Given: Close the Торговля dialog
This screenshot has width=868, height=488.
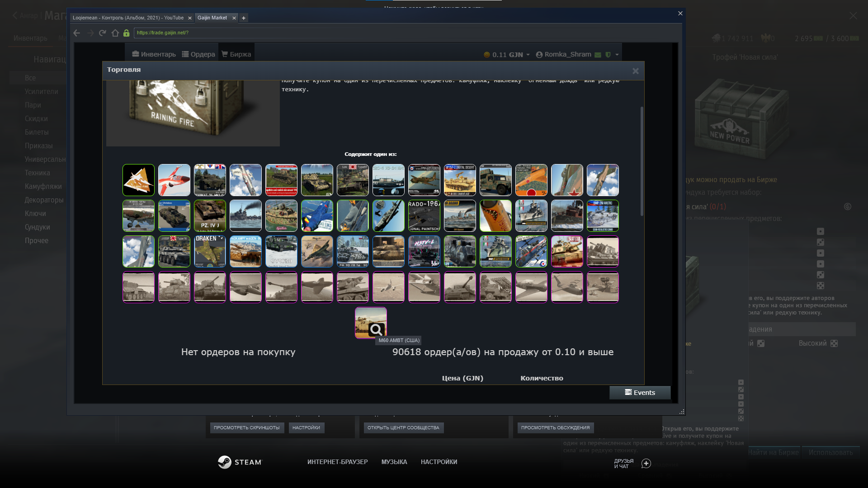Looking at the screenshot, I should (x=635, y=71).
